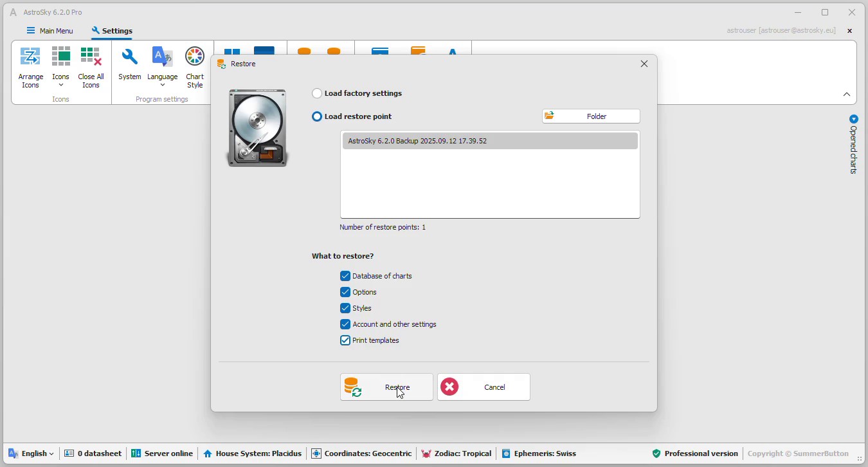This screenshot has width=868, height=467.
Task: Click the Cancel button
Action: (x=484, y=387)
